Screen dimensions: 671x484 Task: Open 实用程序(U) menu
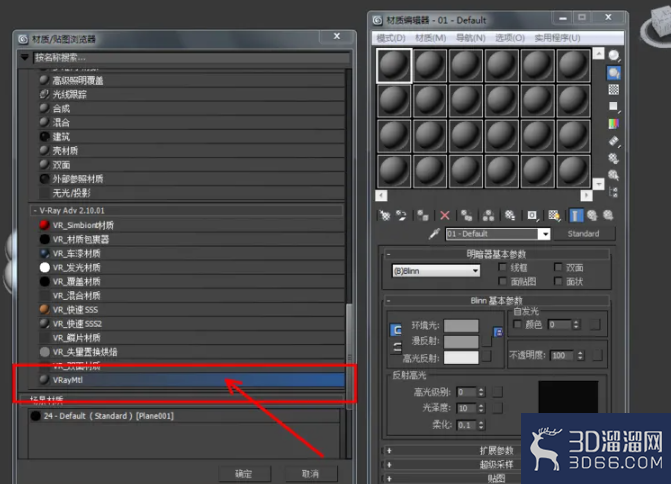558,38
